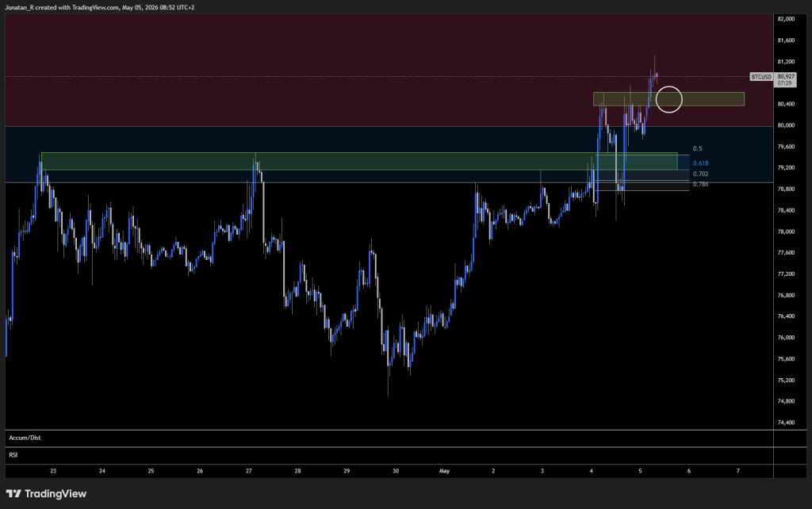Click date 25 on the time axis

(x=151, y=471)
